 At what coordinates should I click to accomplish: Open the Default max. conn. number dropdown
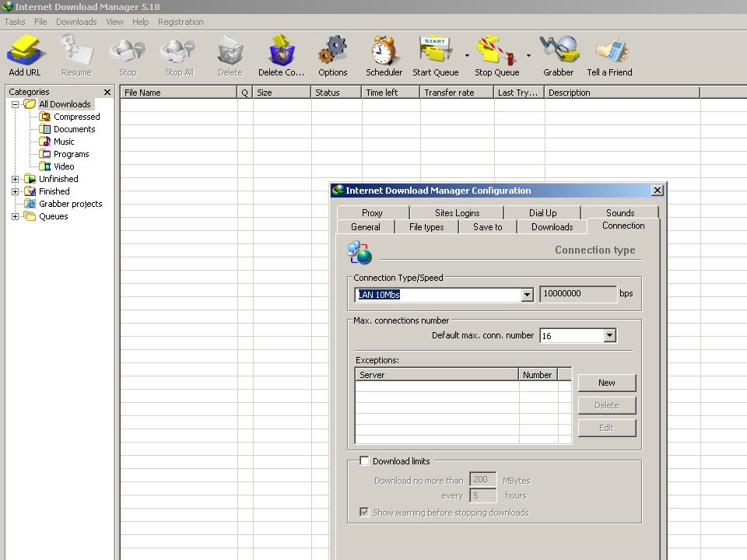pos(609,336)
